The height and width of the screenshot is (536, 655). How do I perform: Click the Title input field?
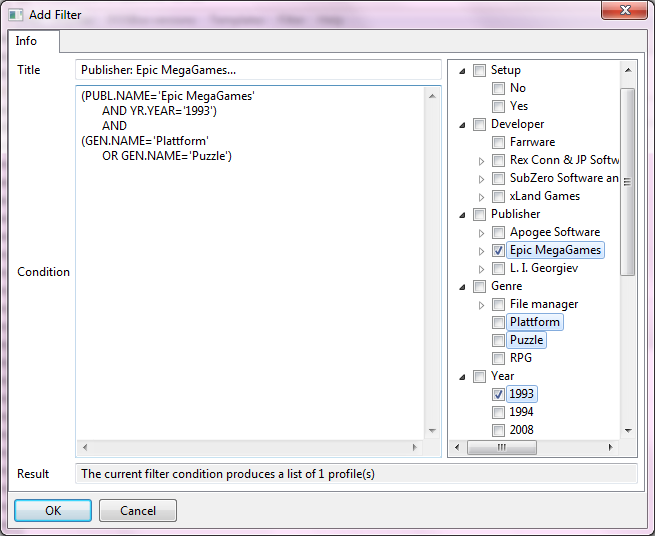[x=258, y=70]
